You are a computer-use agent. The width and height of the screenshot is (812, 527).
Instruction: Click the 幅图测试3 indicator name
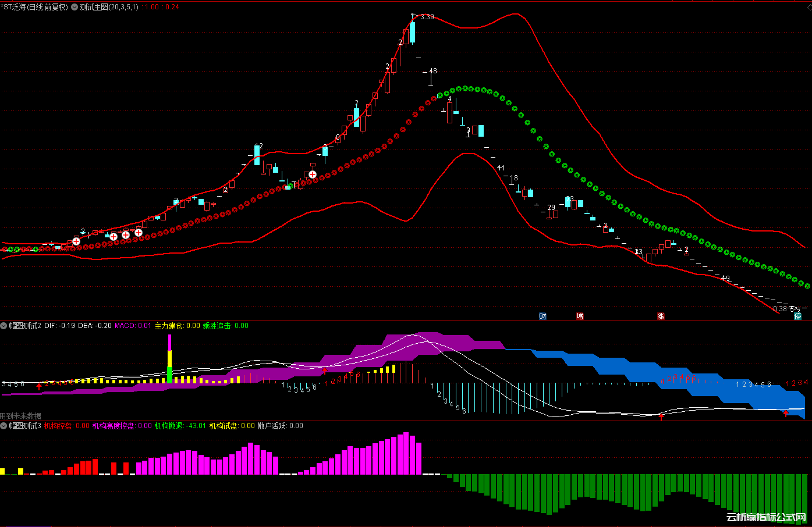click(25, 426)
